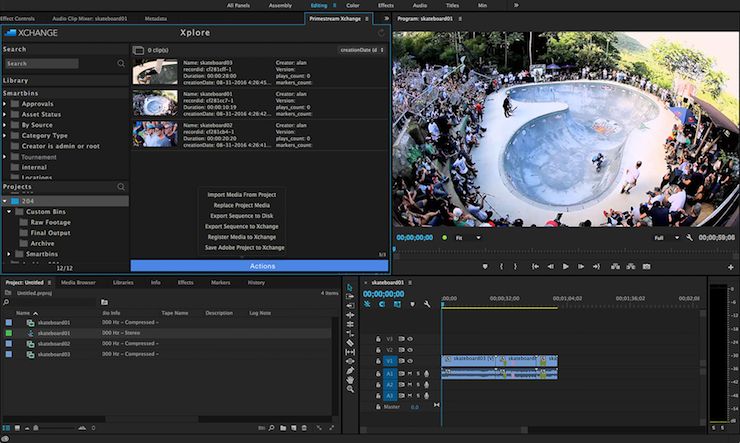This screenshot has width=740, height=443.
Task: Lock the V1 track
Action: 378,361
